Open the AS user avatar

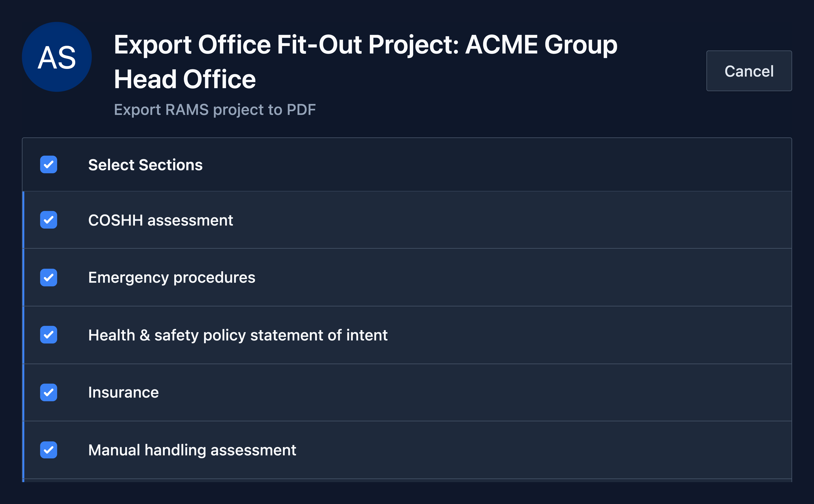57,57
